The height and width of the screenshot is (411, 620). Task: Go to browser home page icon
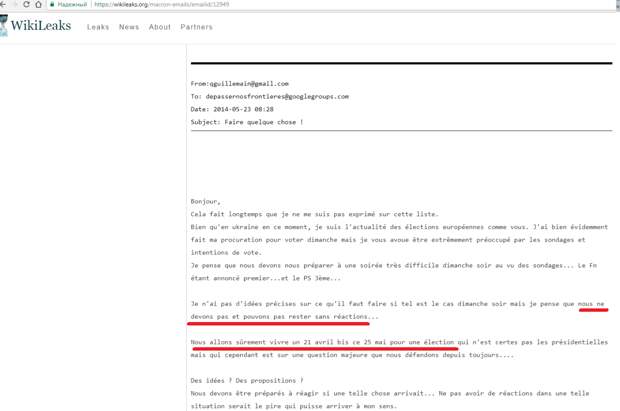click(38, 4)
